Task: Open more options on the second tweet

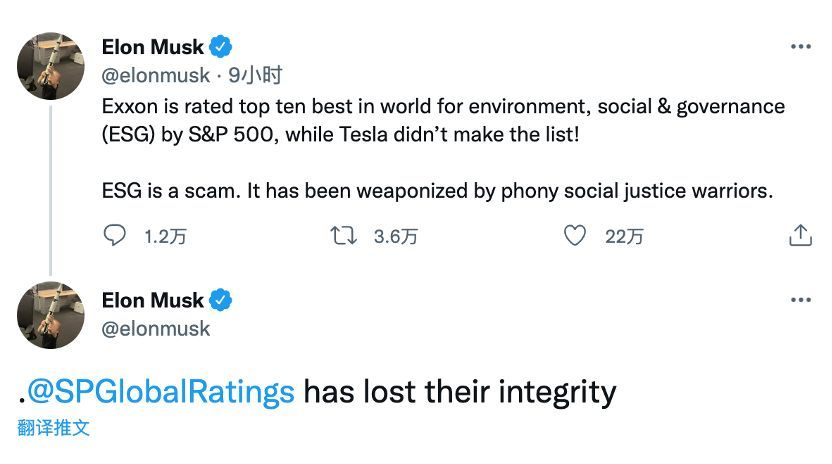Action: (x=800, y=300)
